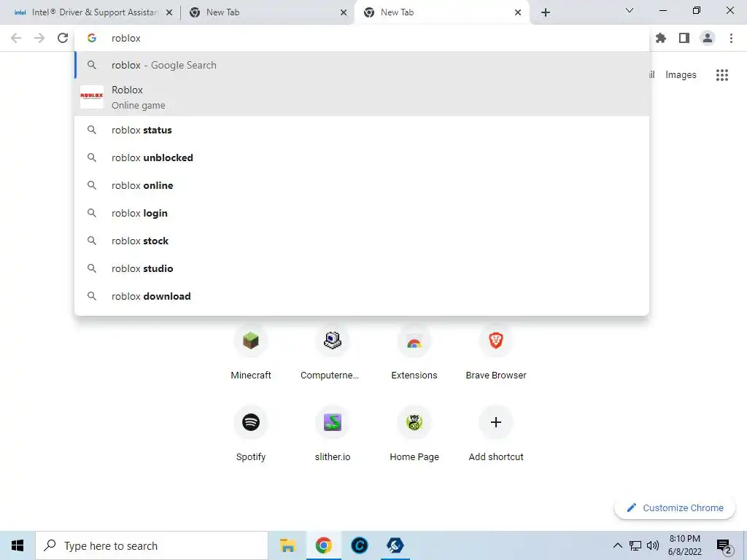Click the Roblox logo thumbnail
The width and height of the screenshot is (747, 560).
click(92, 97)
